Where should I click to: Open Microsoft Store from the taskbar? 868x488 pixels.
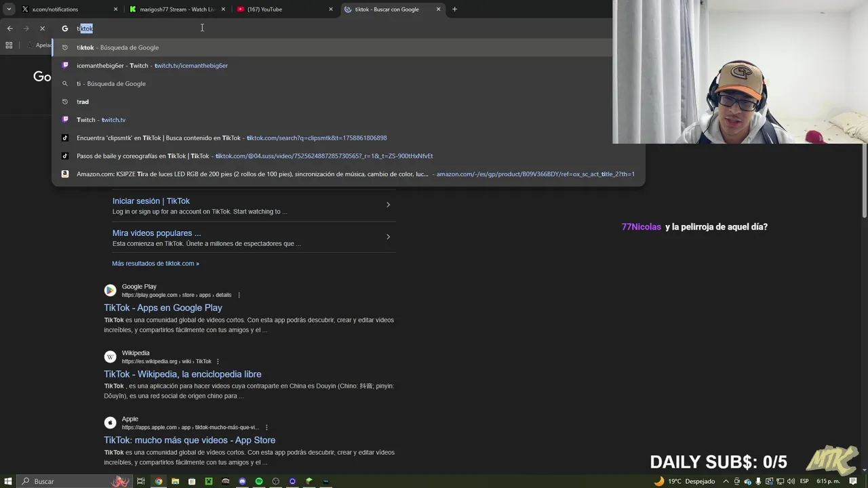[192, 481]
